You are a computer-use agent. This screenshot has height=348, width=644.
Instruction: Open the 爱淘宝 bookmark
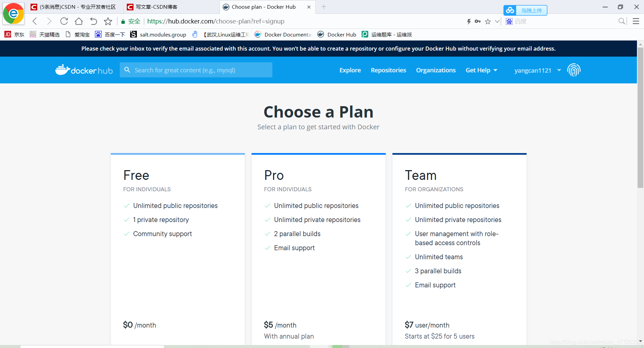(77, 34)
